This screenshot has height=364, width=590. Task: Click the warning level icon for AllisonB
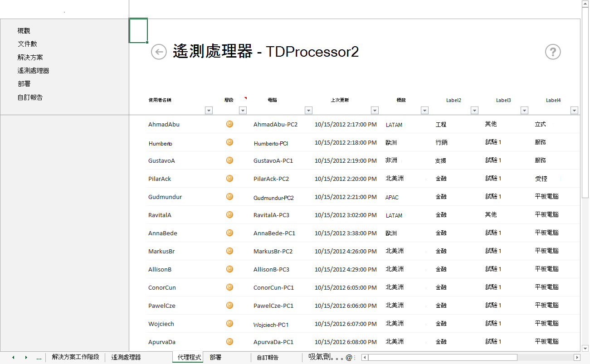pyautogui.click(x=229, y=269)
